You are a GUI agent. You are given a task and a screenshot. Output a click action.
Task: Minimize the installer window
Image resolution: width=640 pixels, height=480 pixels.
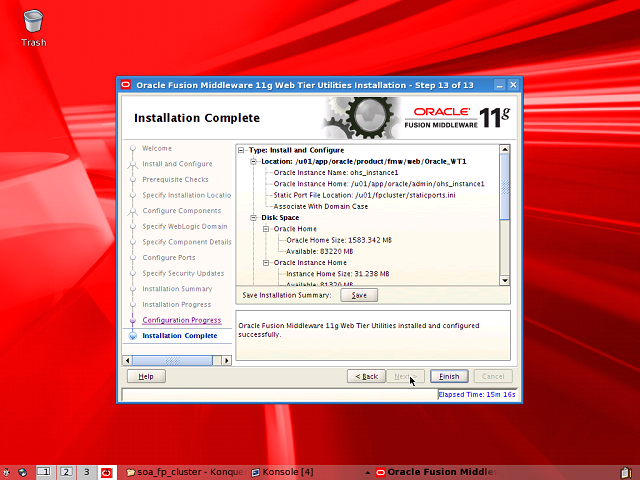click(x=500, y=85)
